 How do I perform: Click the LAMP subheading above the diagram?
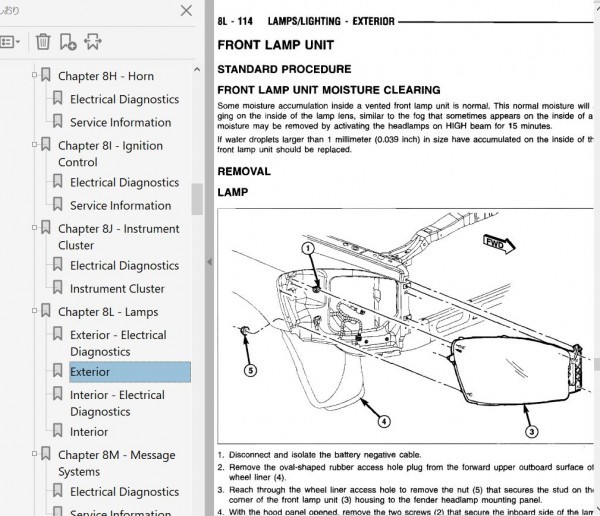233,192
